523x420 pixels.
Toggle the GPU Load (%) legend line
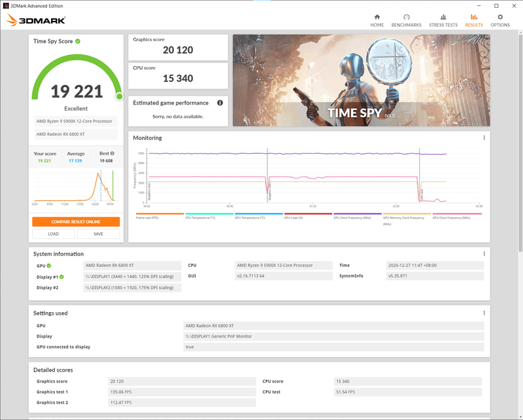point(308,214)
